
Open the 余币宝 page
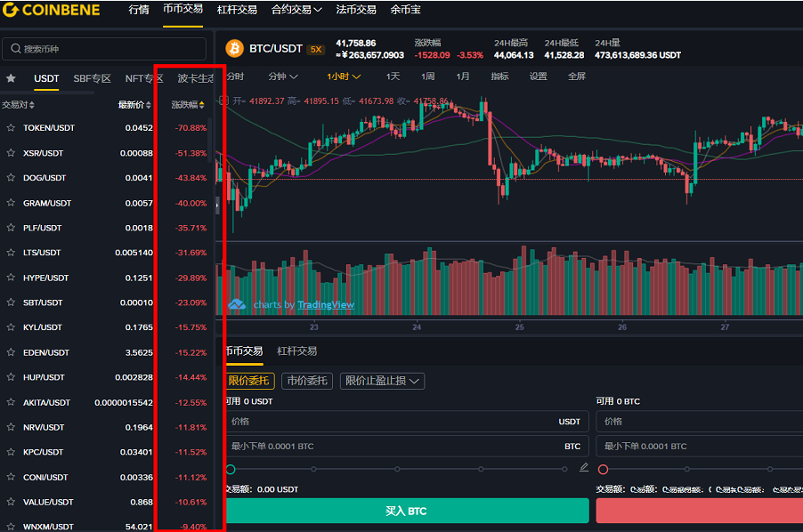coord(406,10)
